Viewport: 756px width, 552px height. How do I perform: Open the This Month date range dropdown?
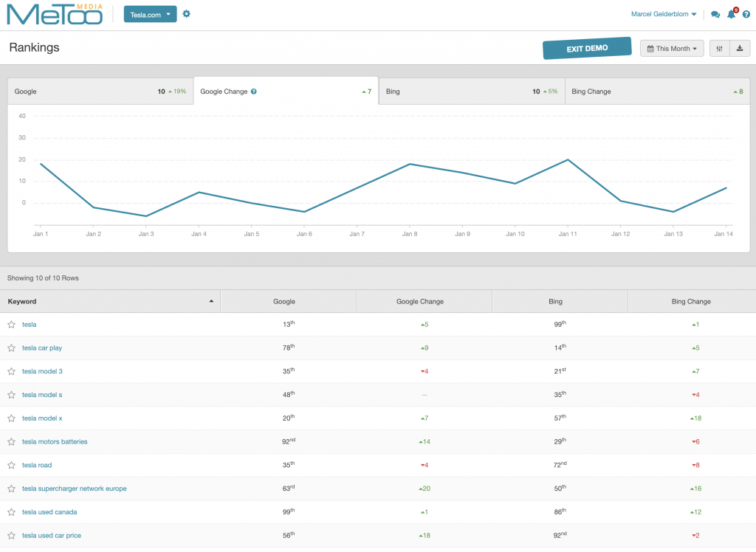pyautogui.click(x=672, y=48)
